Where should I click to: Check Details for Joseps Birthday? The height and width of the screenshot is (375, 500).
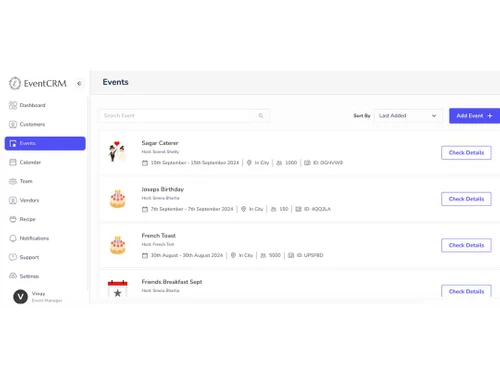(466, 199)
